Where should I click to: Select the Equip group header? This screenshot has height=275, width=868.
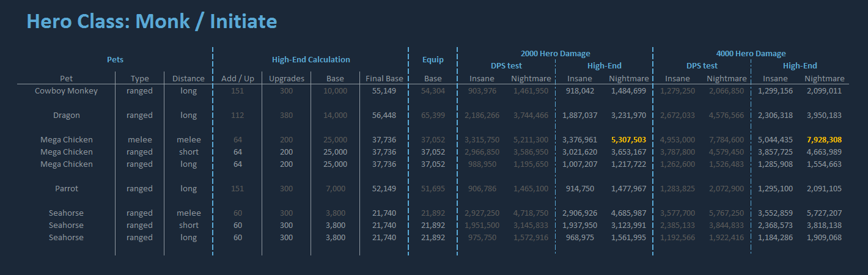pos(433,60)
